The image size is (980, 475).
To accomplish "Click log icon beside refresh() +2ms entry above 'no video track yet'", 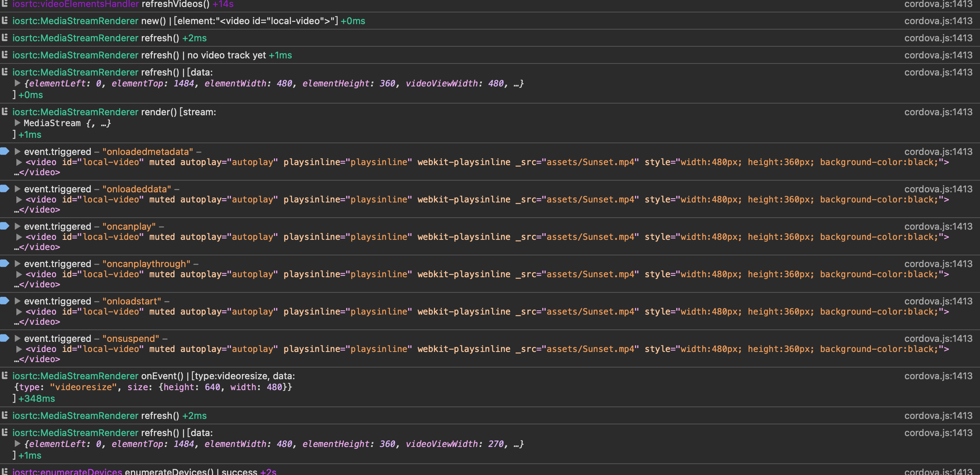I will pyautogui.click(x=5, y=37).
